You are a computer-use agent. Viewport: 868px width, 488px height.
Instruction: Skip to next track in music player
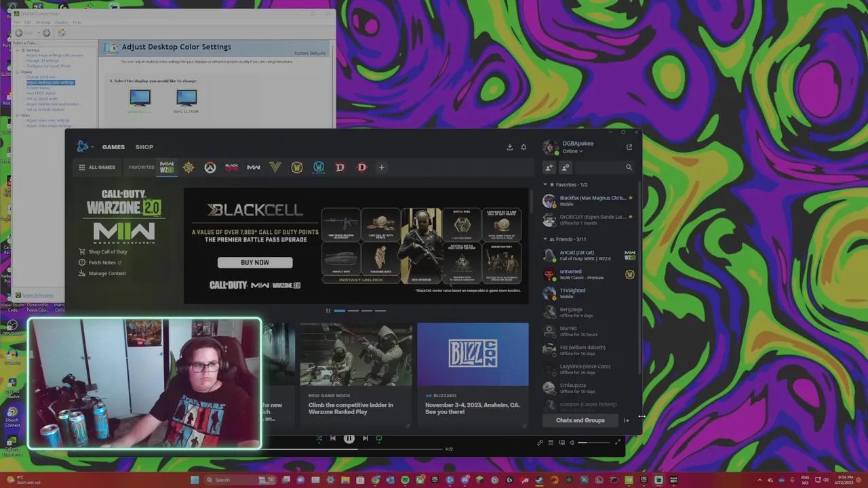point(365,439)
